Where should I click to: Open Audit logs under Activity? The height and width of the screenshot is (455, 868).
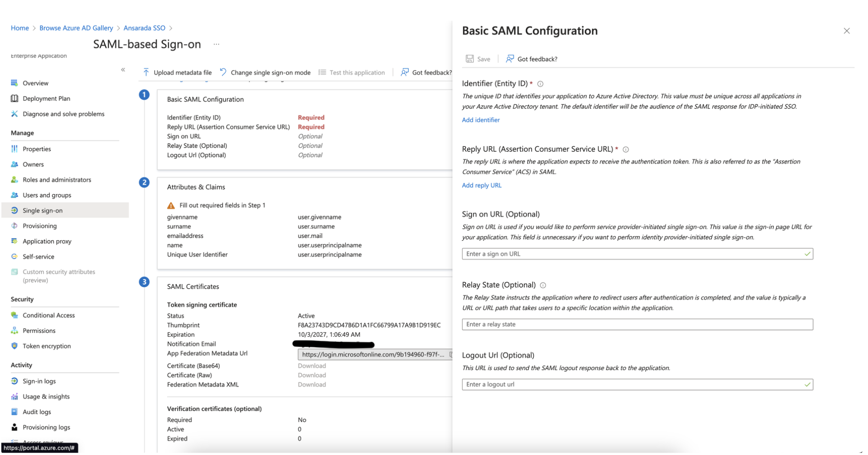click(x=37, y=412)
